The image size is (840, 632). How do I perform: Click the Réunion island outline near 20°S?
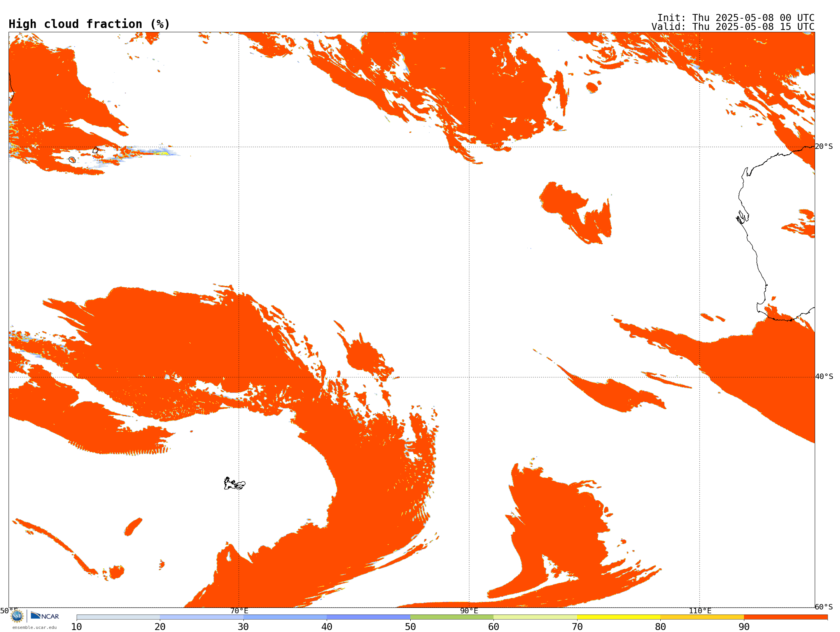tap(72, 160)
